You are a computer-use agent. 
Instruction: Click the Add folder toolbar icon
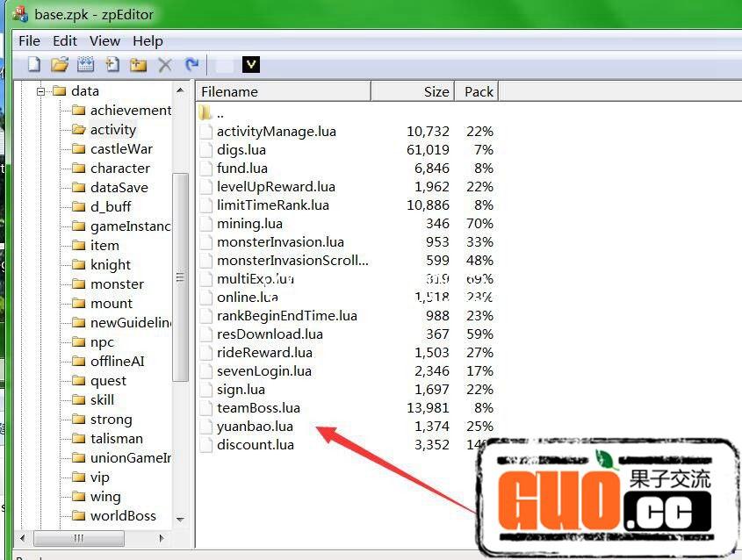point(138,64)
